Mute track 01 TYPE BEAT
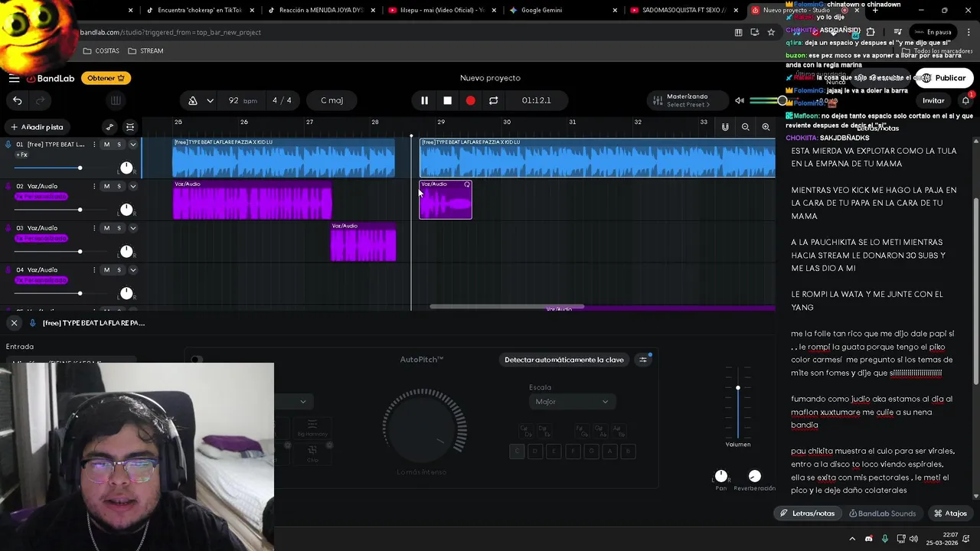Image resolution: width=980 pixels, height=551 pixels. [106, 145]
